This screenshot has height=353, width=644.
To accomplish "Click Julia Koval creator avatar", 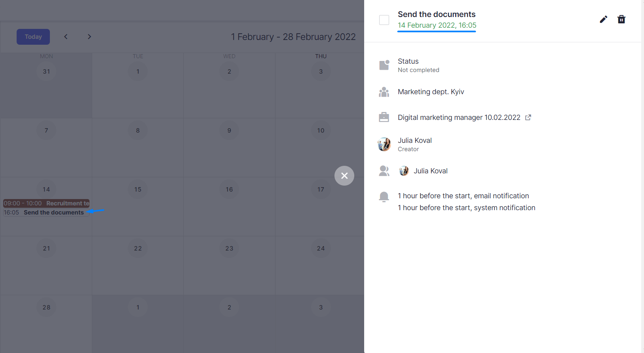I will pos(384,144).
